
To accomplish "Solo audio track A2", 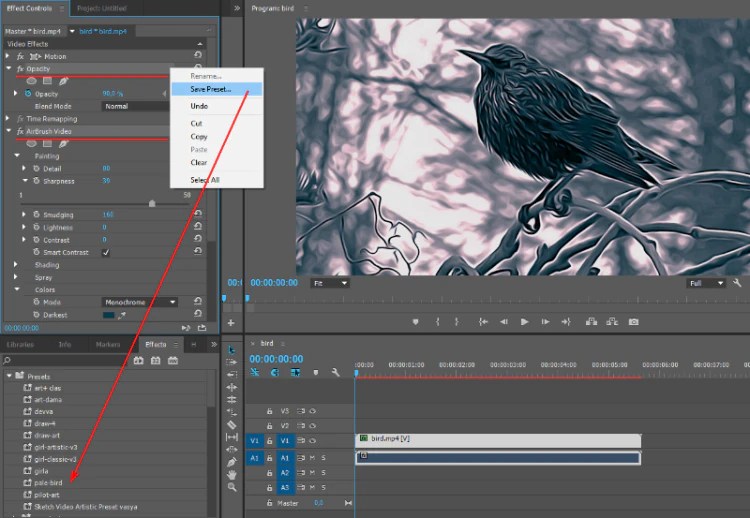I will point(324,473).
